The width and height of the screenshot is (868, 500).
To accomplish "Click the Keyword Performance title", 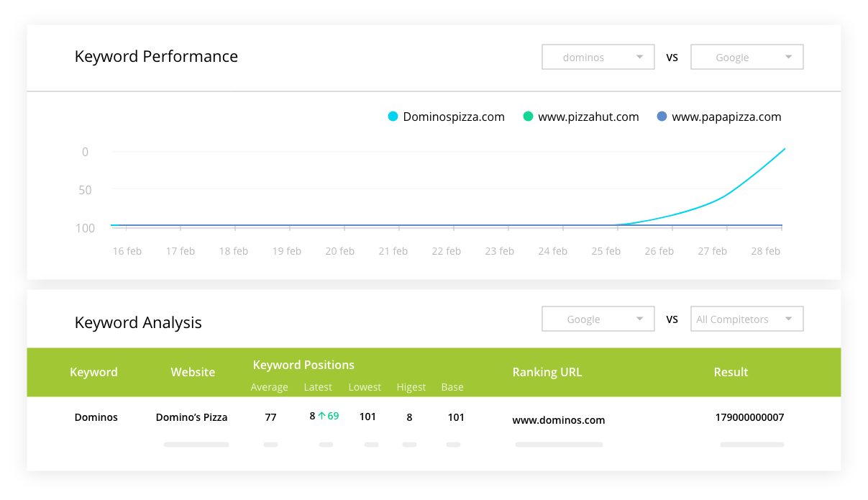I will (156, 57).
